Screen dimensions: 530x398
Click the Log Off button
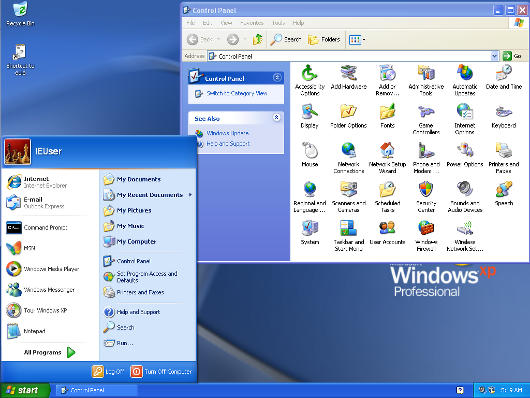click(x=108, y=371)
